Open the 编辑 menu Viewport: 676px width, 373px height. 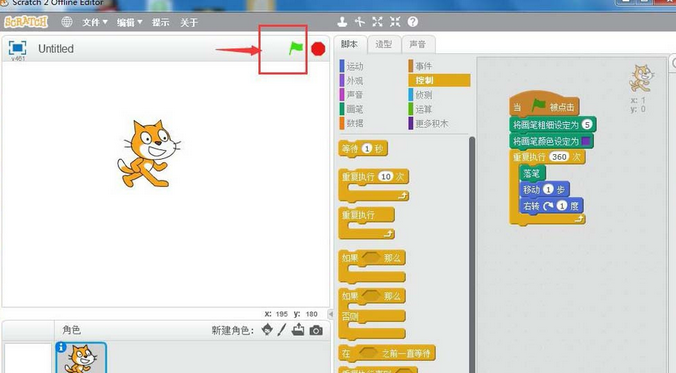129,22
